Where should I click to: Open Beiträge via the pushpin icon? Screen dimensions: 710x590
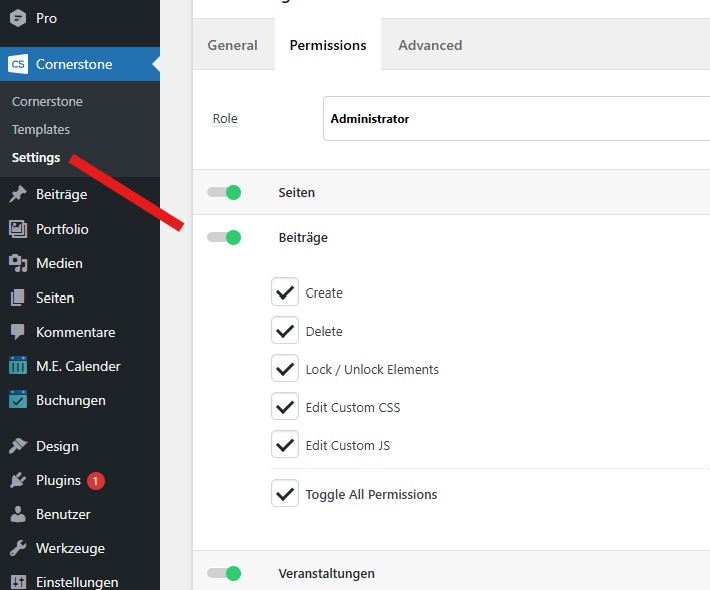pyautogui.click(x=18, y=195)
